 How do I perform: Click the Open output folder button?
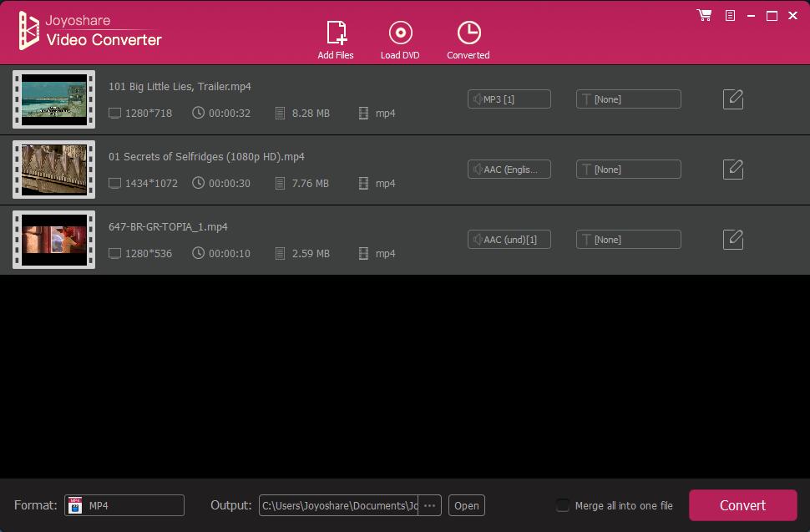[467, 505]
